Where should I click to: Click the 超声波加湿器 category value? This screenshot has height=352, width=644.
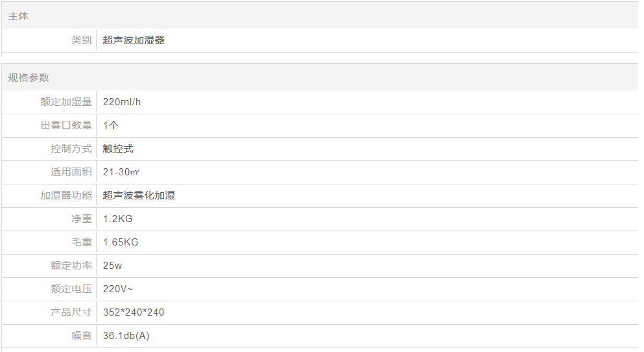[134, 40]
